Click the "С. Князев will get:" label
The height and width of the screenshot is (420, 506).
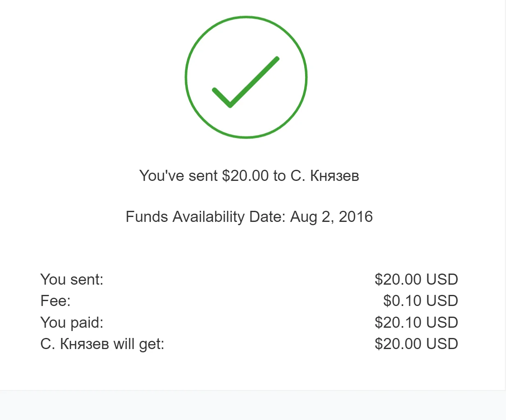(102, 344)
